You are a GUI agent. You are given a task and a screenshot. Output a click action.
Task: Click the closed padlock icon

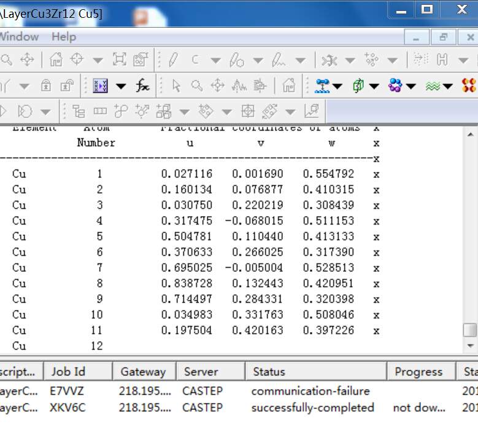(x=46, y=86)
